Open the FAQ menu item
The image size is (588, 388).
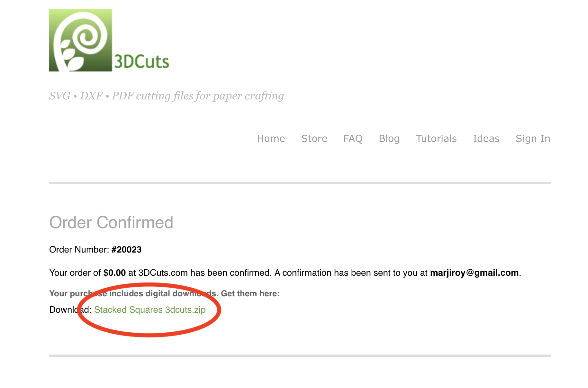tap(353, 139)
